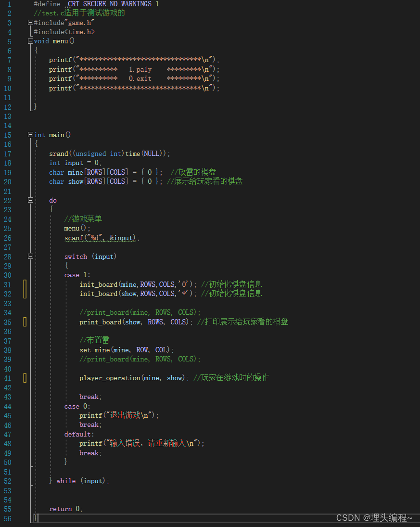Click the //test.c适用于测试游戏的 comment
The height and width of the screenshot is (527, 420).
point(79,13)
